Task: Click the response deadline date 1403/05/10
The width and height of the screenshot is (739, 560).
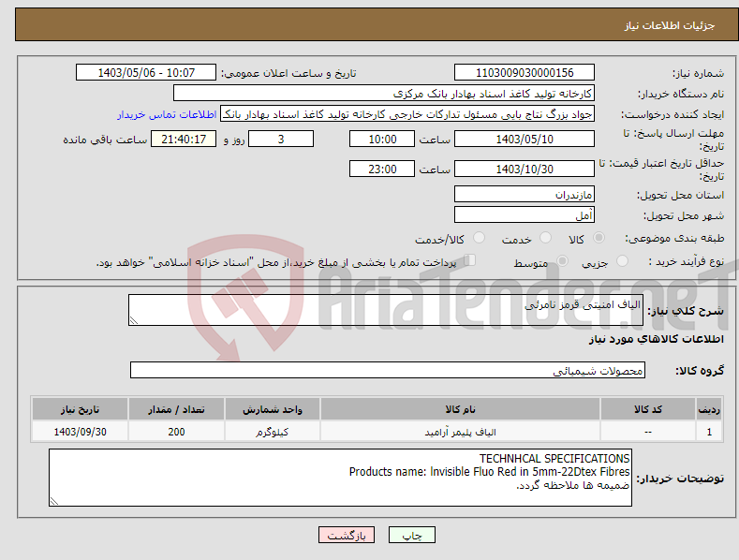Action: 525,139
